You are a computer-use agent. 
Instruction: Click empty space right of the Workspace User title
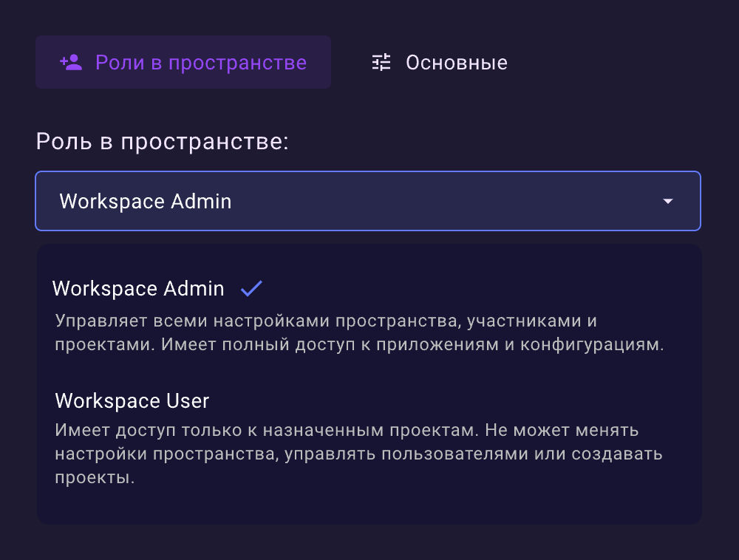(x=443, y=401)
